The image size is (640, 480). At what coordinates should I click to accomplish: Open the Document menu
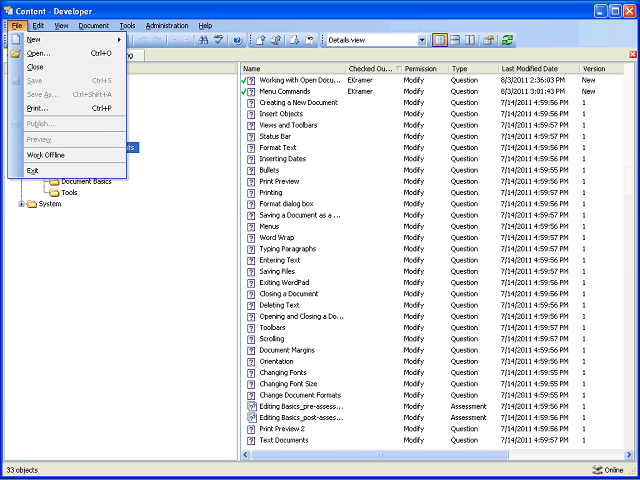coord(94,26)
